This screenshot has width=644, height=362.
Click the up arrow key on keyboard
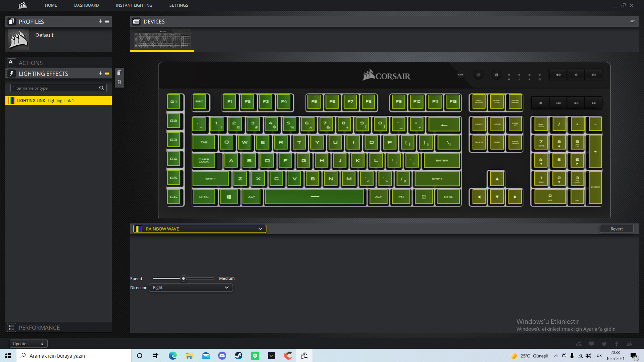(x=497, y=179)
